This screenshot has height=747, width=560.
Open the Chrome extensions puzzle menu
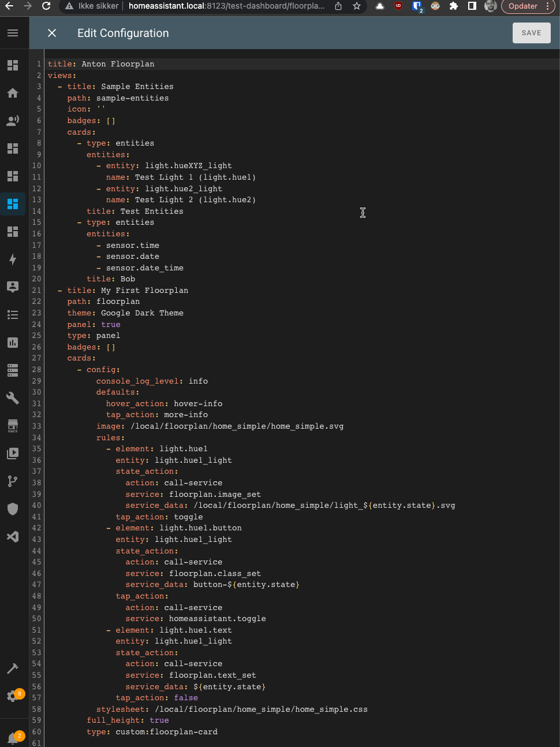point(454,7)
